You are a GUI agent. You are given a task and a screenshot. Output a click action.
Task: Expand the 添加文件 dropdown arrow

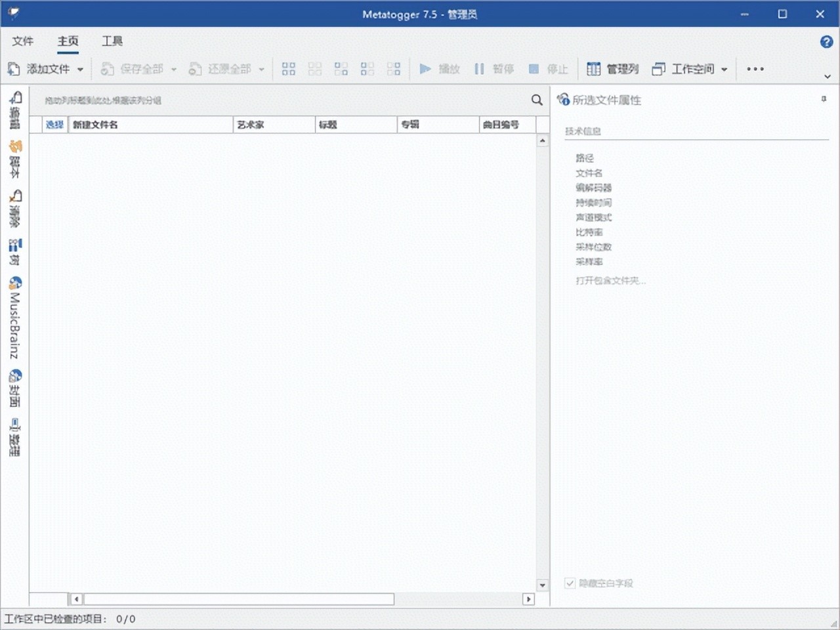click(x=80, y=69)
